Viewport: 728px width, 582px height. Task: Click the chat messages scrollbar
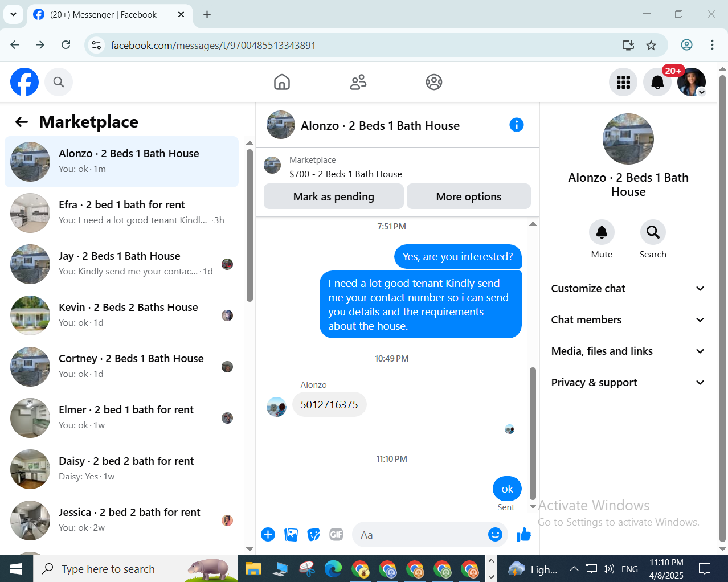point(533,433)
